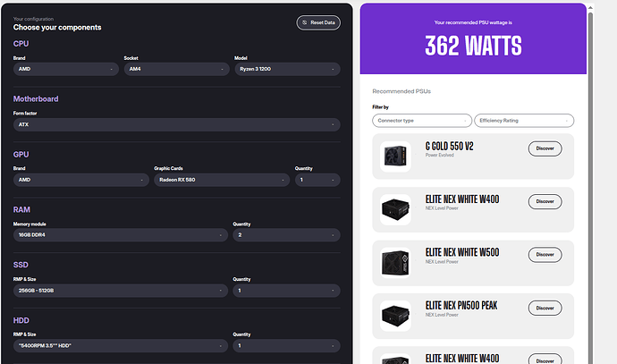Open the Efficiency Rating filter dropdown
Image resolution: width=617 pixels, height=364 pixels.
(524, 121)
